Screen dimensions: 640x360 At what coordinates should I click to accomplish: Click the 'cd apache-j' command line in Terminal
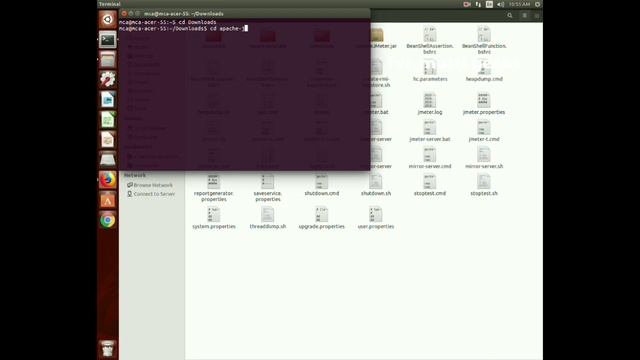tap(183, 29)
